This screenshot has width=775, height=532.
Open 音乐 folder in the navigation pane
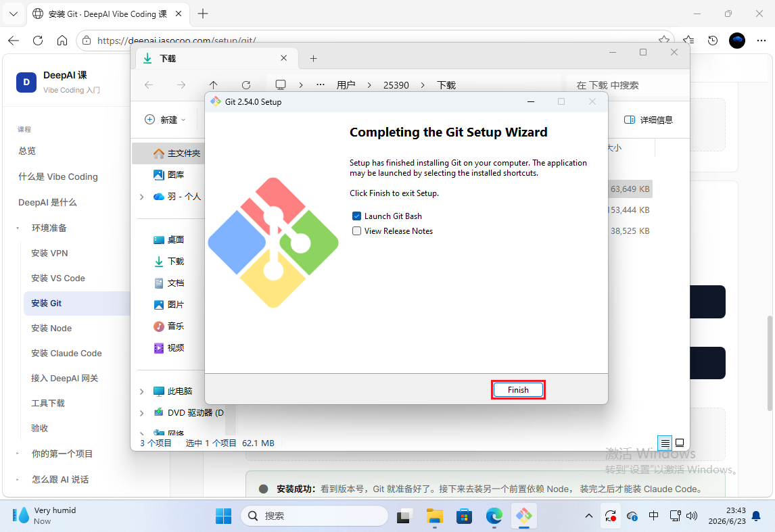[x=168, y=326]
